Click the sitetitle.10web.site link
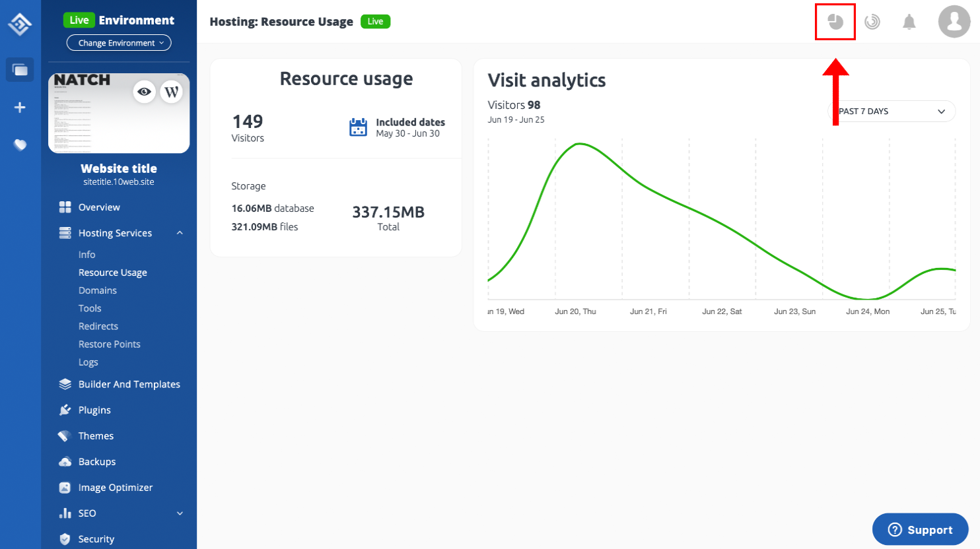This screenshot has width=980, height=549. tap(119, 182)
